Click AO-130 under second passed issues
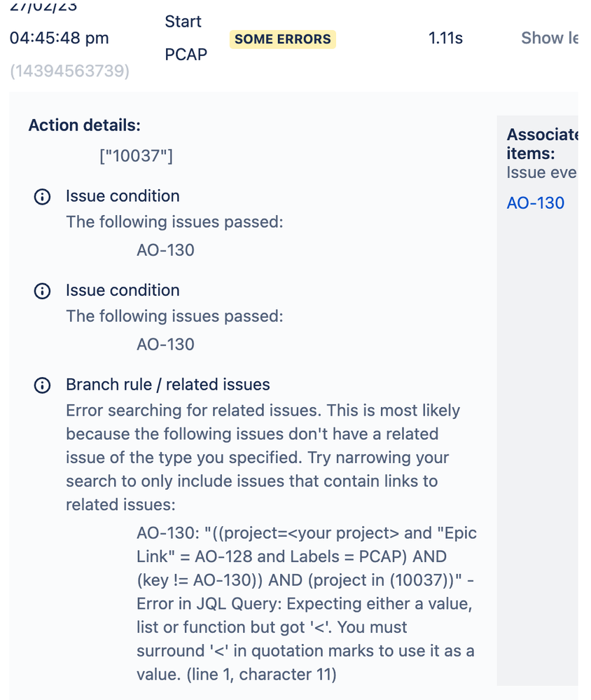The image size is (591, 700). pyautogui.click(x=165, y=344)
